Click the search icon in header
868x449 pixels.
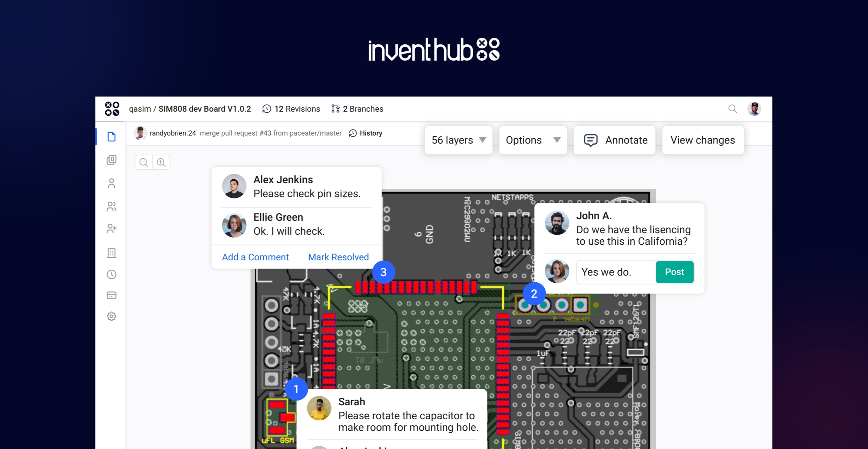coord(732,109)
